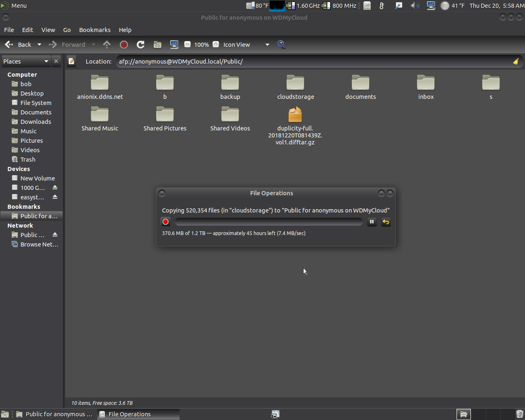Eject the easyst… device

55,197
